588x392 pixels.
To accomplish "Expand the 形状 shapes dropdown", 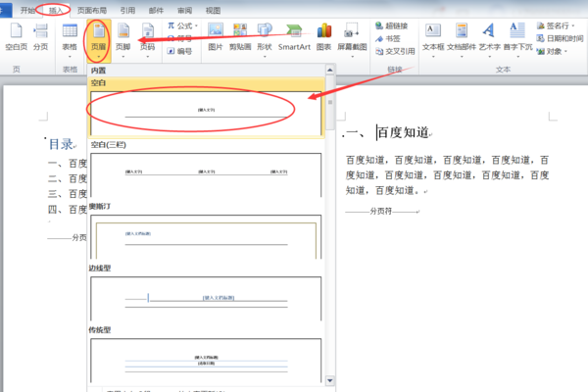I will tap(265, 40).
